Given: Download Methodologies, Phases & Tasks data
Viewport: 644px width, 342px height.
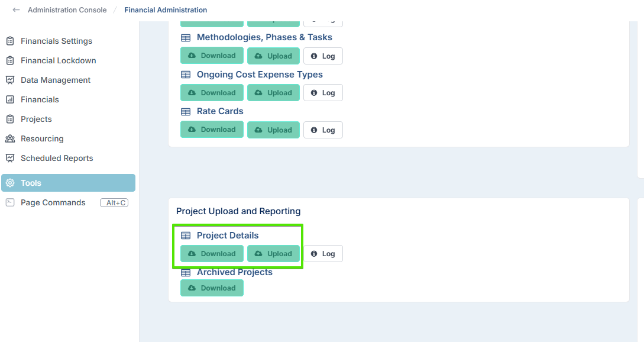Looking at the screenshot, I should [212, 56].
